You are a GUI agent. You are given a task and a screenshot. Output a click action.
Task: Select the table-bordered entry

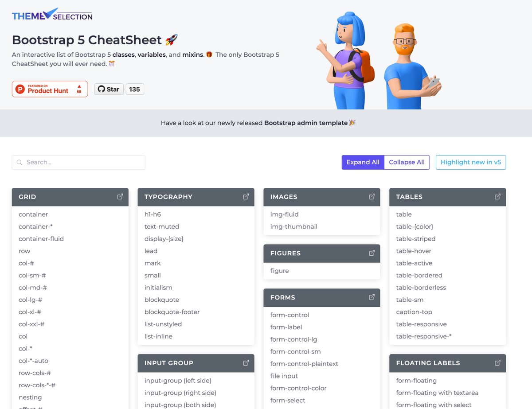(x=419, y=275)
